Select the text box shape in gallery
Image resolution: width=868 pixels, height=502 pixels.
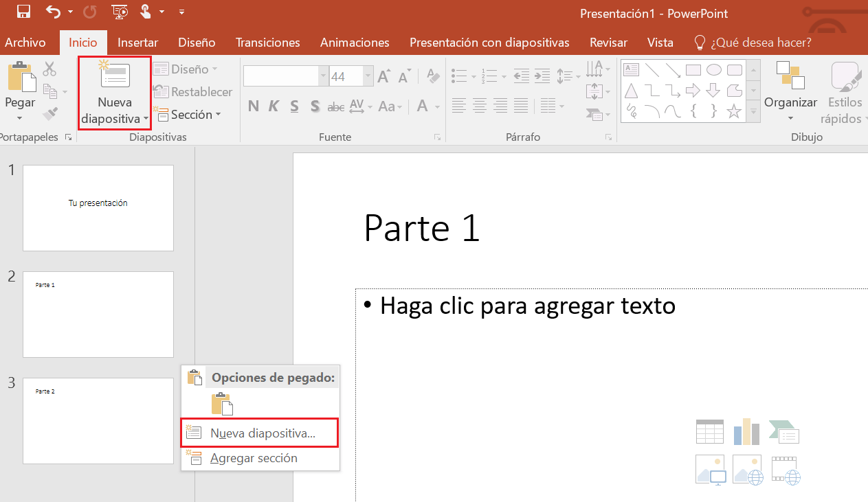pos(632,69)
